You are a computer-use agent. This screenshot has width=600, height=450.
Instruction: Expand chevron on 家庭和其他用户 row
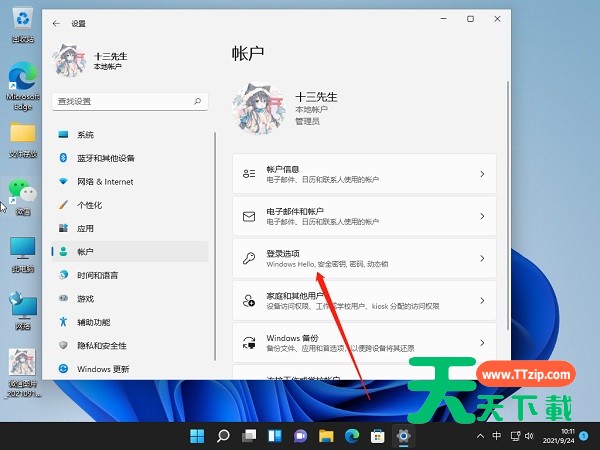point(482,301)
